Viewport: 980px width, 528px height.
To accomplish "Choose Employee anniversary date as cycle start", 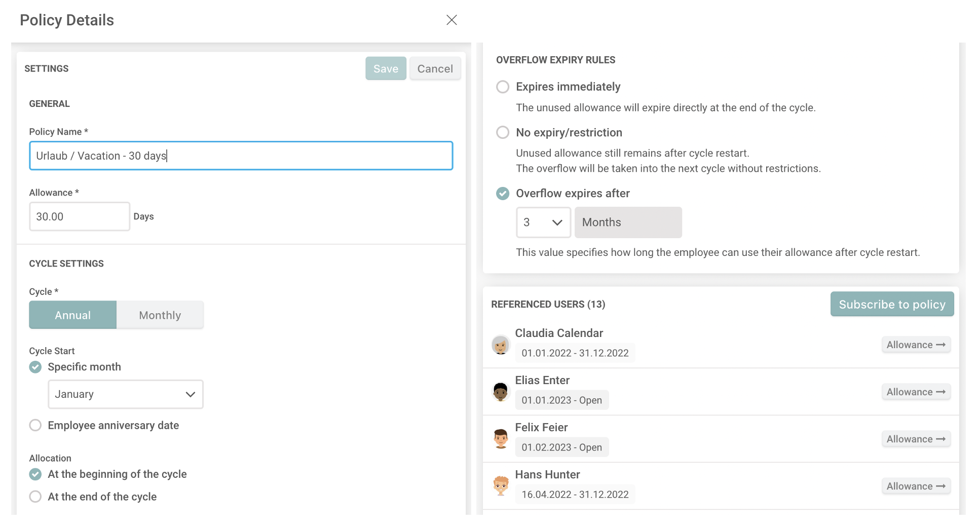I will tap(35, 426).
